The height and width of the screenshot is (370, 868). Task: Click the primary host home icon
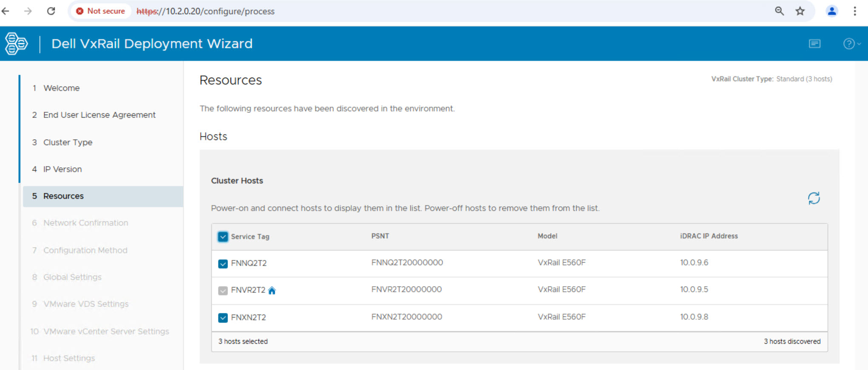click(272, 290)
